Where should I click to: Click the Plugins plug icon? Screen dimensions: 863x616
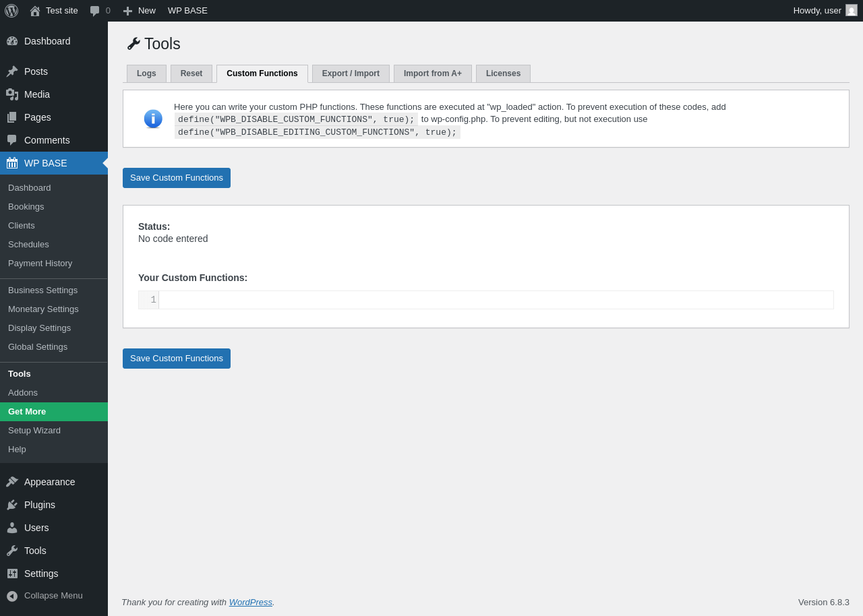(x=12, y=505)
